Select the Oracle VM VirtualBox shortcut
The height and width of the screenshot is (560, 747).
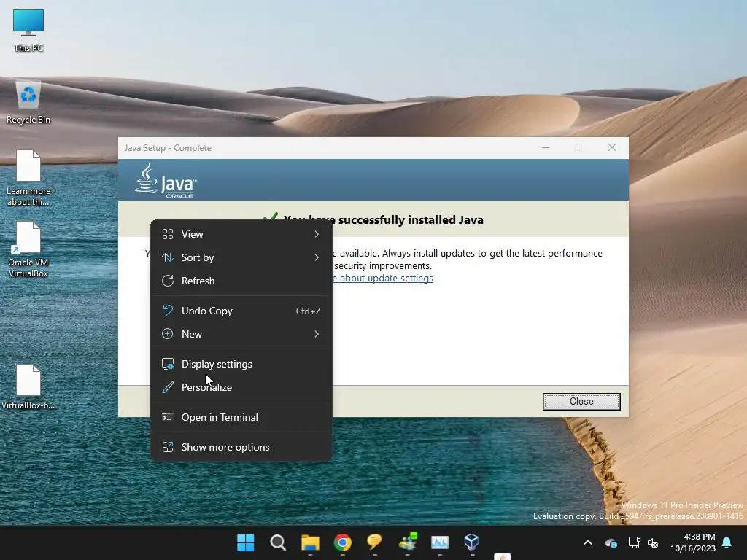click(28, 249)
